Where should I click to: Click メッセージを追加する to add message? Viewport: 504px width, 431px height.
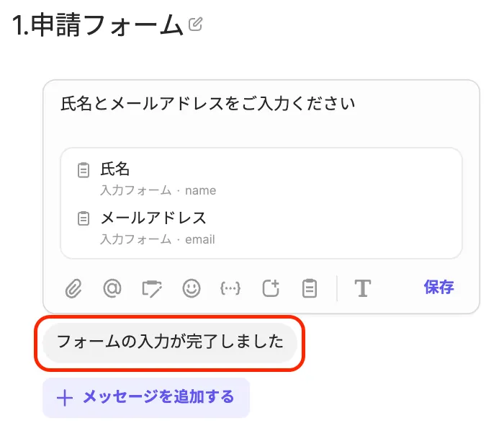click(x=146, y=397)
